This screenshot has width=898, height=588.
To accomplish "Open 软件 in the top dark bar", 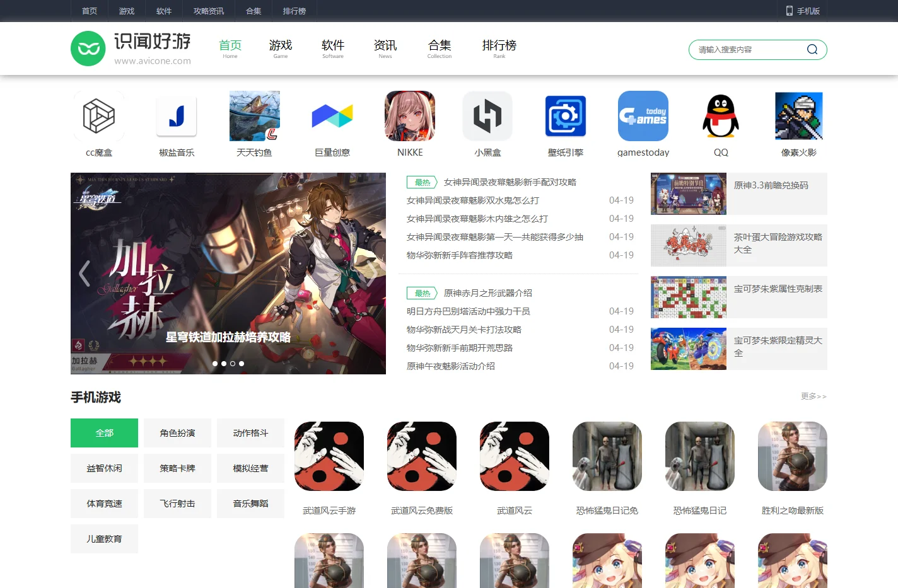I will click(x=164, y=11).
